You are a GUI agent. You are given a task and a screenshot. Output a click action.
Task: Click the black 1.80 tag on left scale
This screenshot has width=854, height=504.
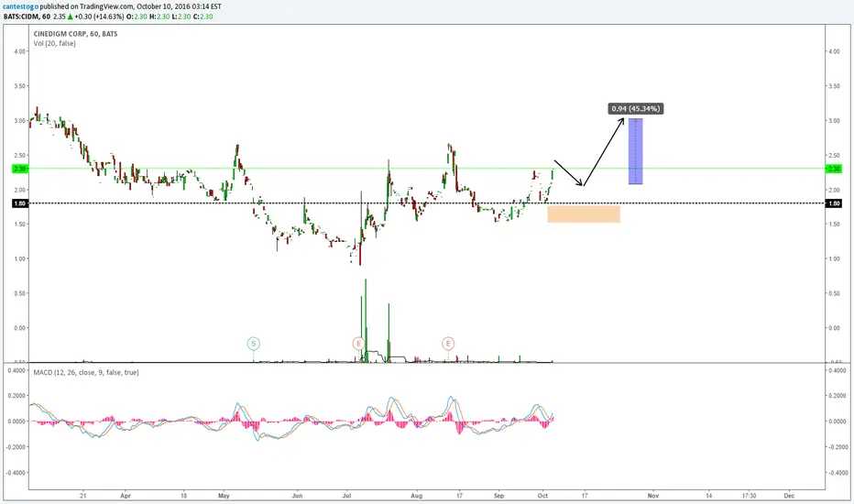19,203
